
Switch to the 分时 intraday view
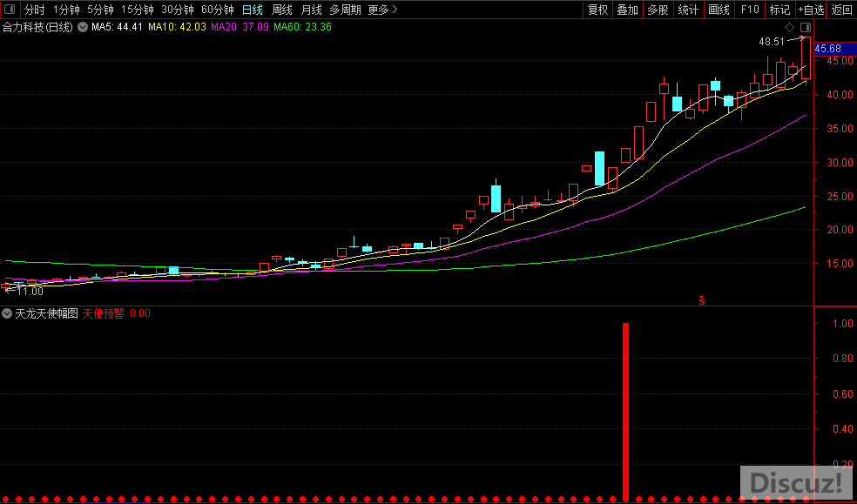(x=34, y=10)
